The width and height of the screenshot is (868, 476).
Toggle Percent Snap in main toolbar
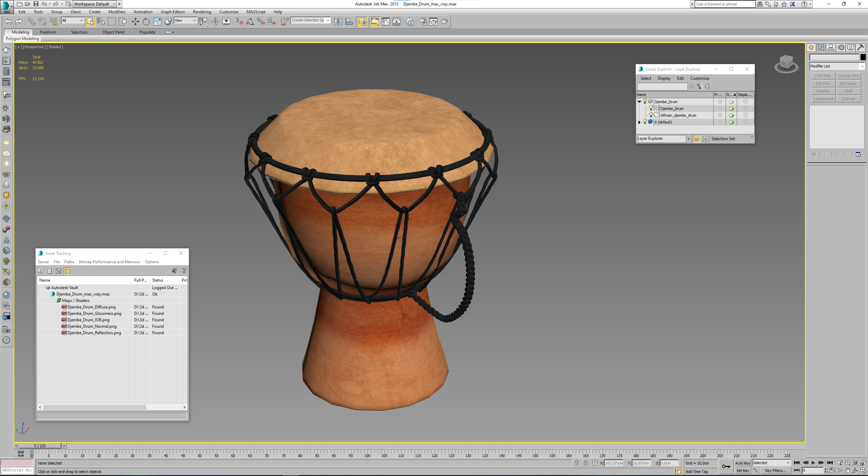tap(261, 22)
